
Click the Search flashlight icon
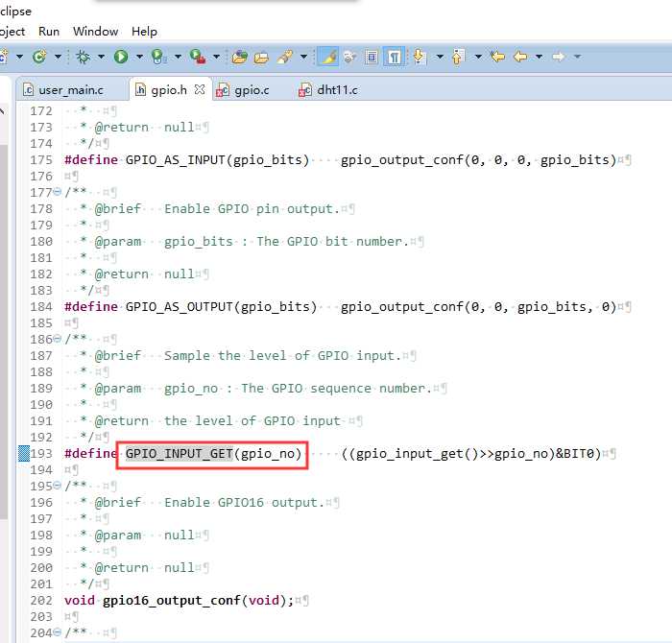tap(285, 57)
